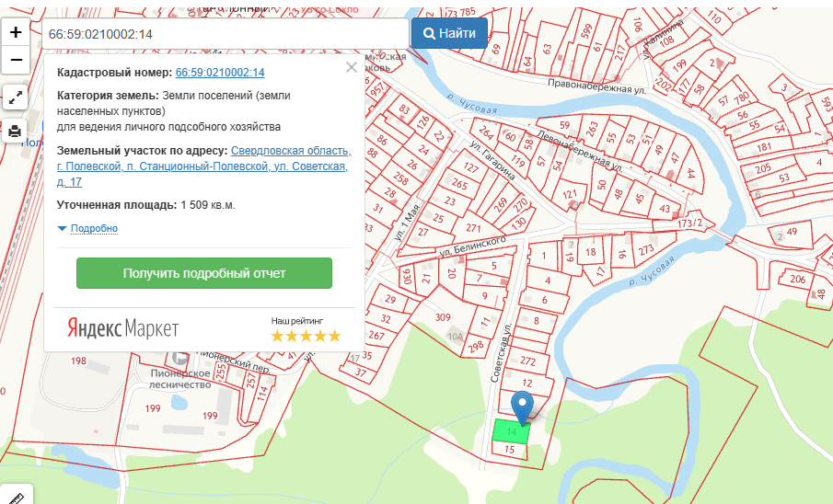Open the ruler measurement tool
Screen dimensions: 833x504
[15, 497]
